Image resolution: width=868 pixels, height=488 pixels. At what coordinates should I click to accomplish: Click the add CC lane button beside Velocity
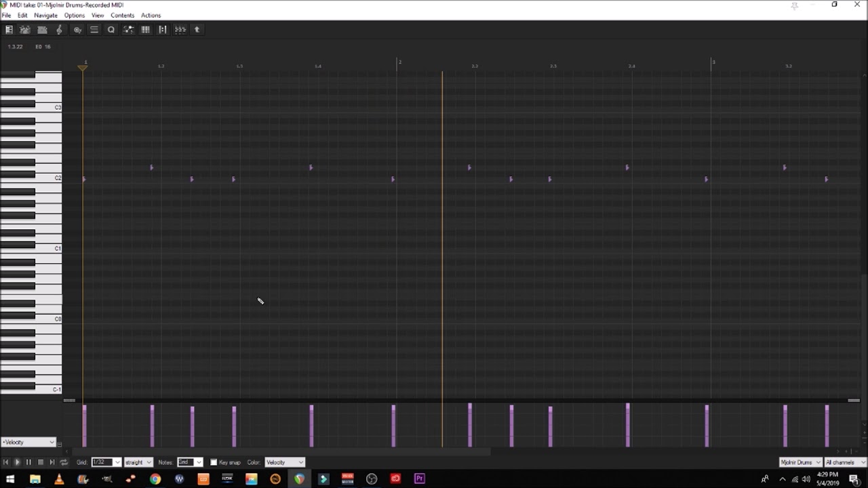pyautogui.click(x=60, y=445)
